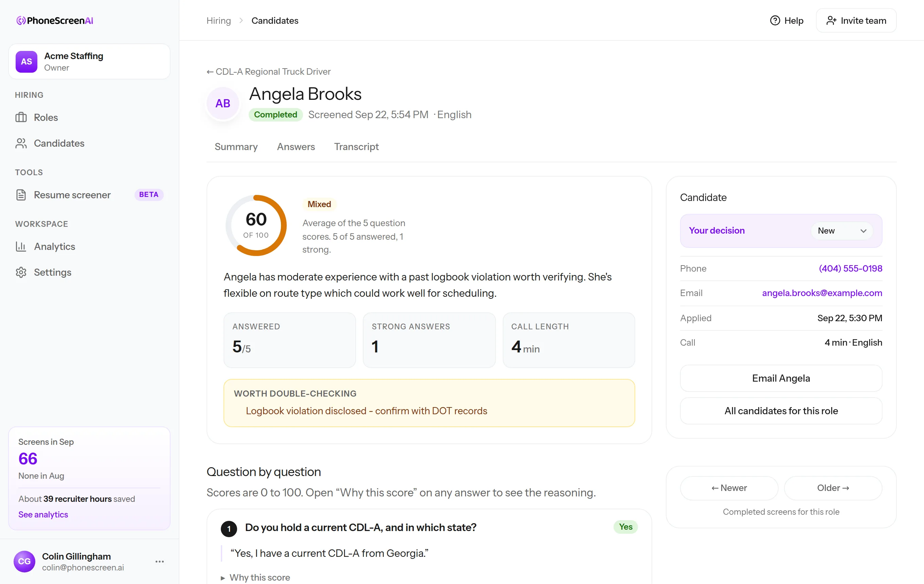Click the Strong Answers stat card
The height and width of the screenshot is (584, 924).
click(429, 340)
